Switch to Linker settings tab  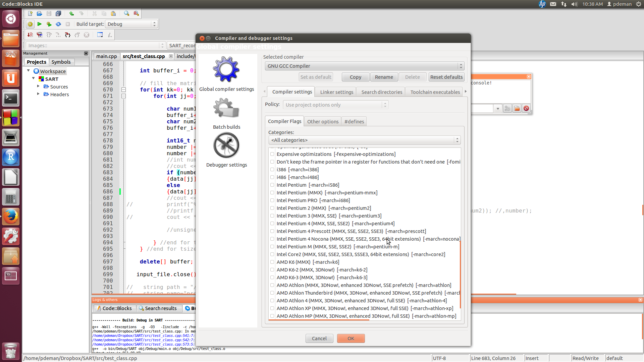[336, 92]
